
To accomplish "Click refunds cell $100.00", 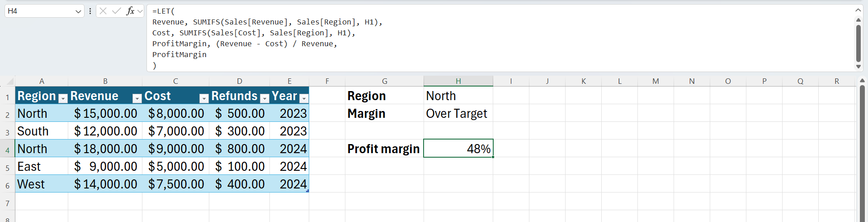I will pos(239,166).
